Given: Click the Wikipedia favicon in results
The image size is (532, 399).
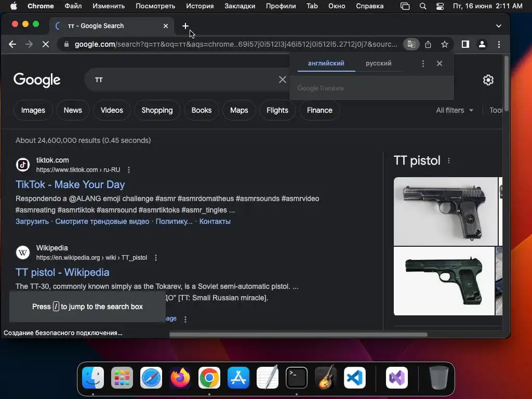Looking at the screenshot, I should tap(23, 253).
